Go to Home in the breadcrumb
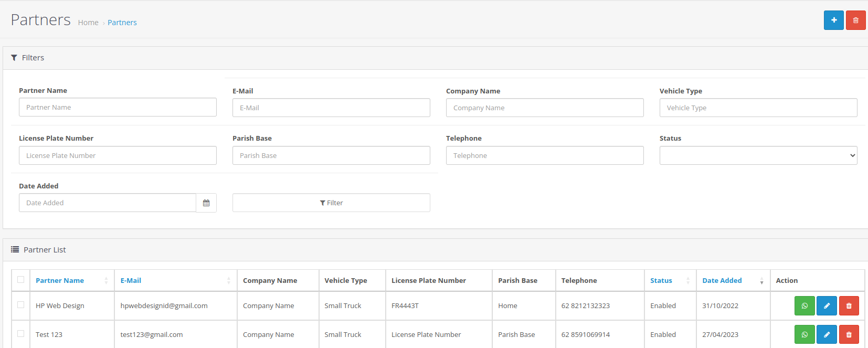Screen dimensions: 868x348 (x=88, y=23)
